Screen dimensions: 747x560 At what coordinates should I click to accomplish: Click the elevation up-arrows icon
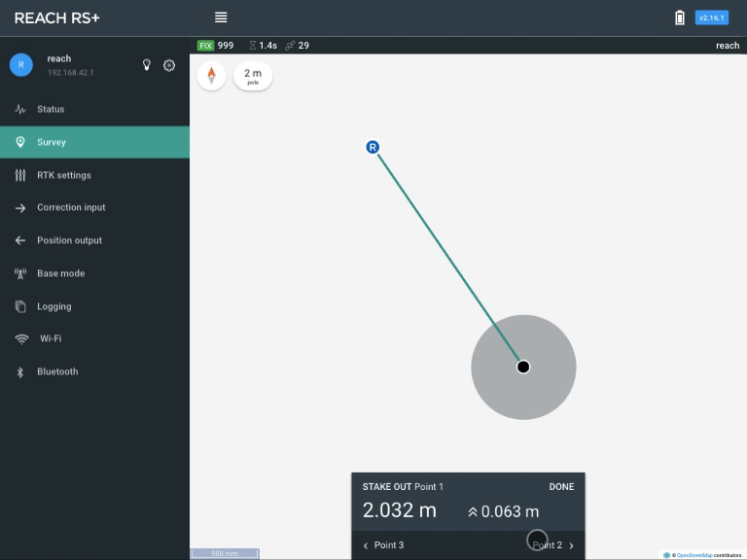(472, 512)
